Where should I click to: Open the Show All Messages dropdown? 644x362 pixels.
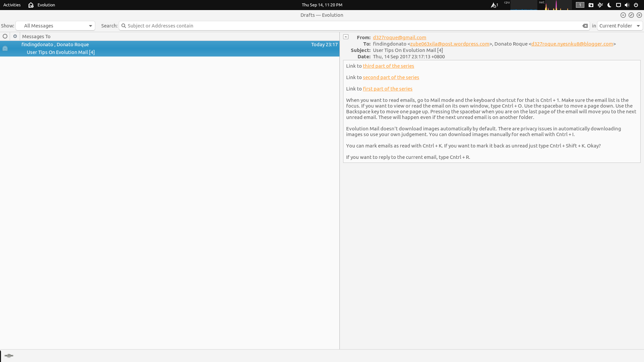click(x=56, y=26)
